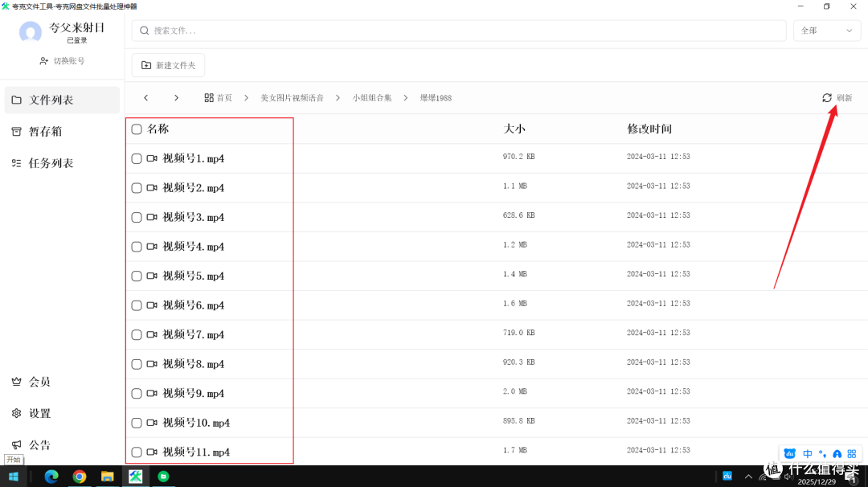
Task: Click the 中 input language indicator
Action: click(x=808, y=454)
